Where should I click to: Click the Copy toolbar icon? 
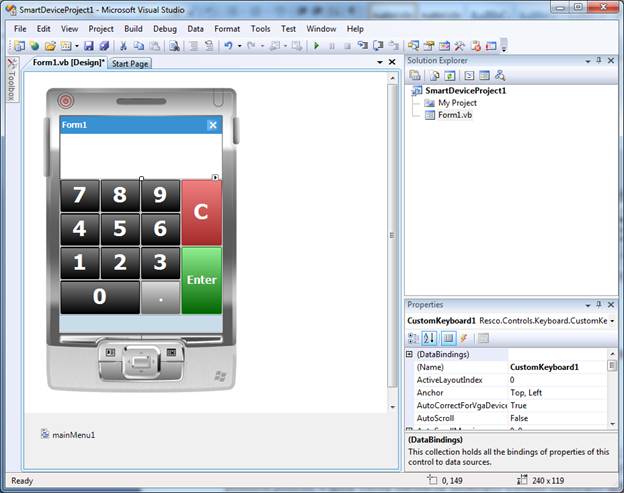tap(138, 46)
